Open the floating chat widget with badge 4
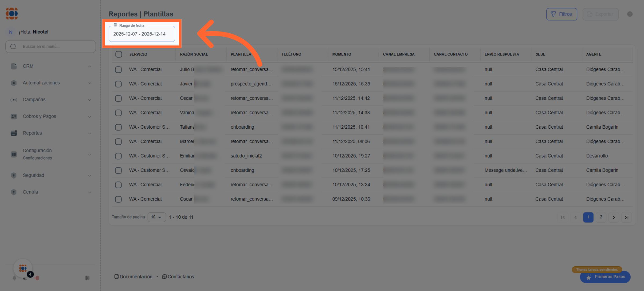This screenshot has width=644, height=291. tap(23, 268)
